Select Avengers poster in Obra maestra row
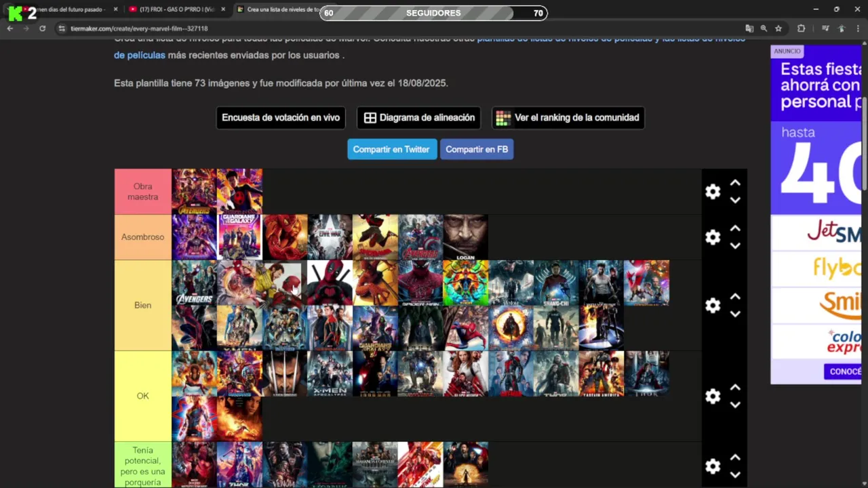Image resolution: width=868 pixels, height=488 pixels. (x=195, y=192)
